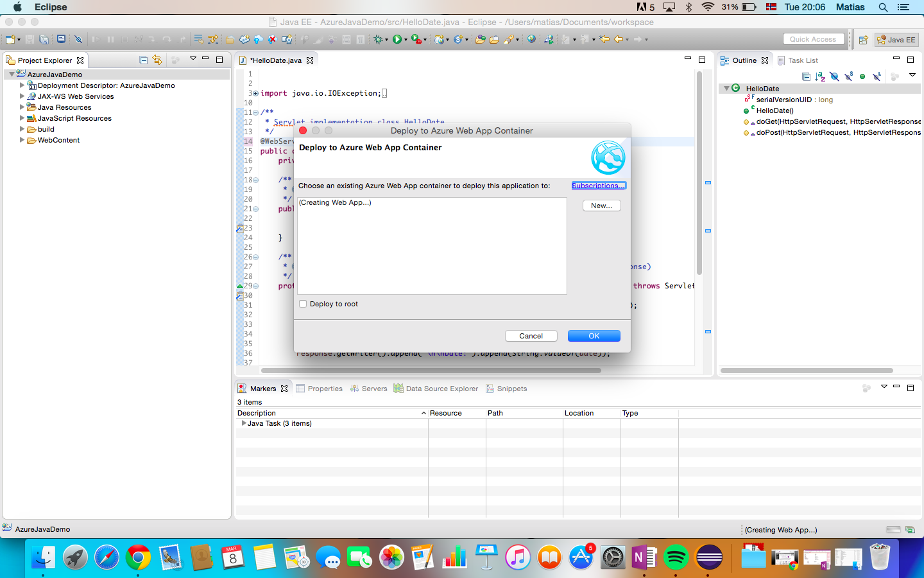Open the Web Browser globe icon

pos(531,39)
